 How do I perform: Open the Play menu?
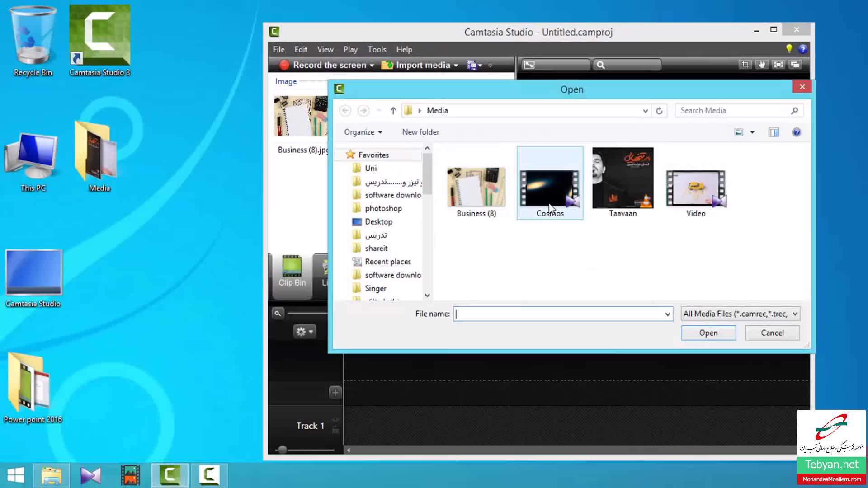click(x=350, y=49)
